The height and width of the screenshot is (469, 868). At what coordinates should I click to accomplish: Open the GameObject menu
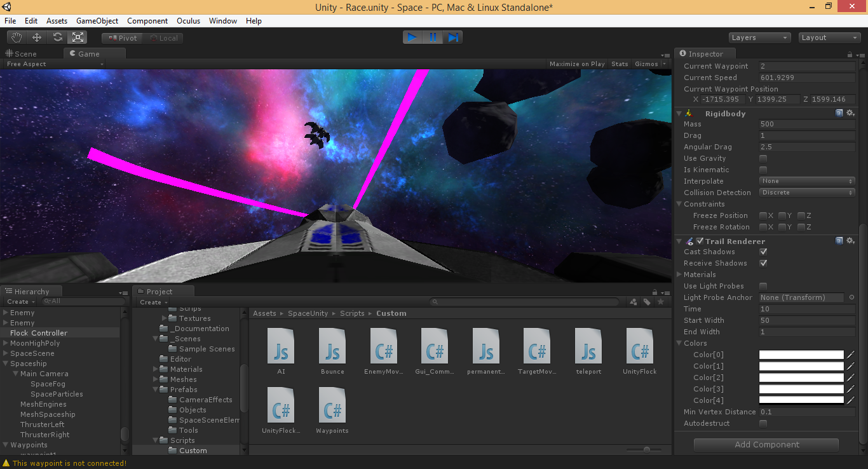97,20
